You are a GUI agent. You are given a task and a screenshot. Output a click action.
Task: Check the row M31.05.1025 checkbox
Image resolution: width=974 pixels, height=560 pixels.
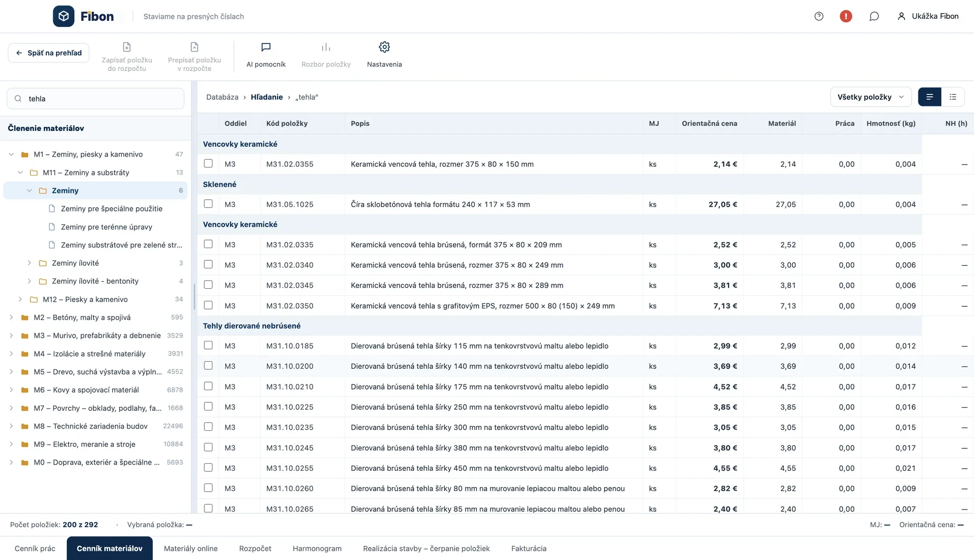click(208, 203)
